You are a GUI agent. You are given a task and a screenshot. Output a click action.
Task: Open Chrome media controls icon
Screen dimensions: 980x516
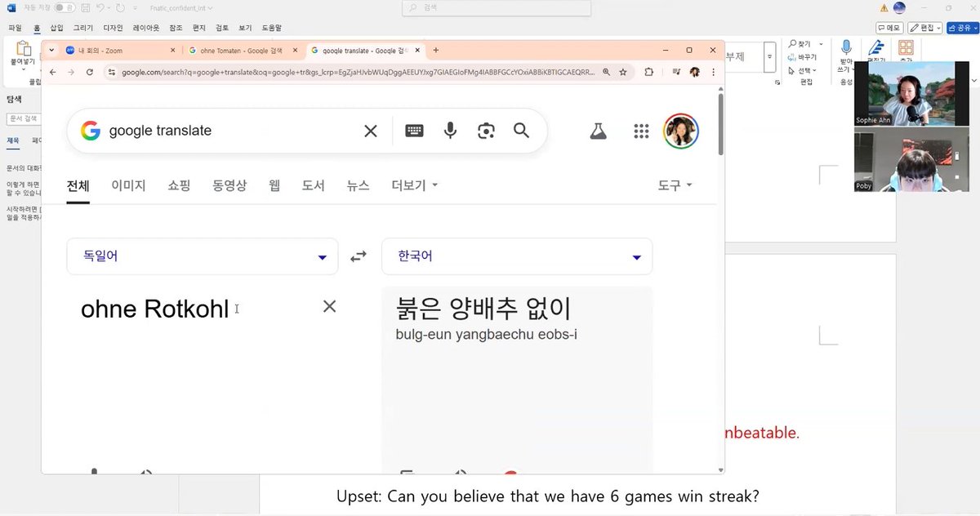676,72
